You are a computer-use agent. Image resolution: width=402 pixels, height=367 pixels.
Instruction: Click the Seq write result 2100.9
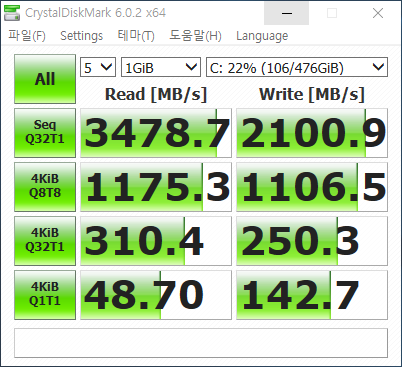[x=312, y=133]
